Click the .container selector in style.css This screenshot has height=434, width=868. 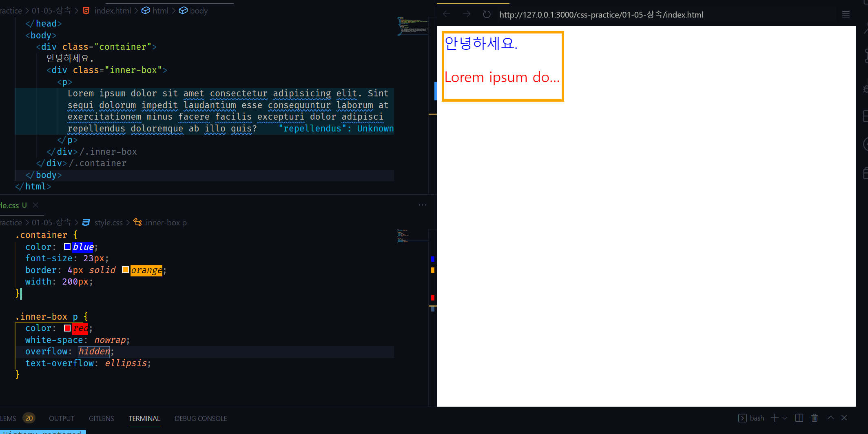(41, 235)
